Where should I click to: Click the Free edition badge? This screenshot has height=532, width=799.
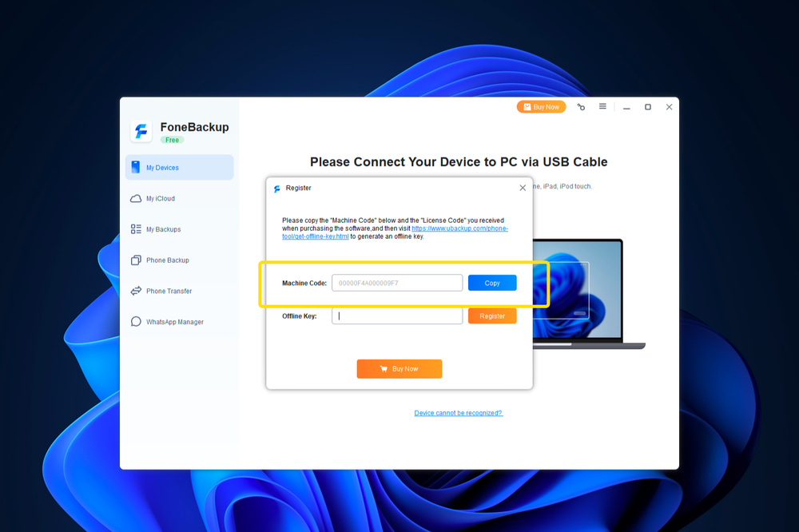(x=173, y=140)
